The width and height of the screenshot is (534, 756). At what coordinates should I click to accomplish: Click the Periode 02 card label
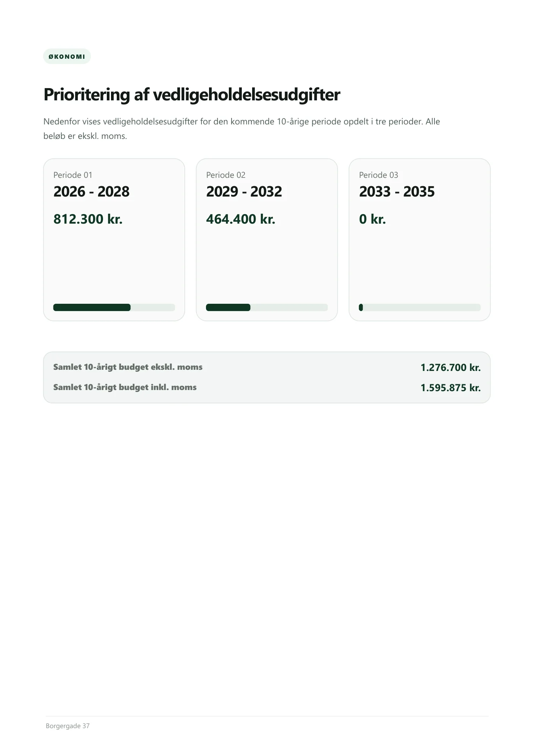point(226,175)
